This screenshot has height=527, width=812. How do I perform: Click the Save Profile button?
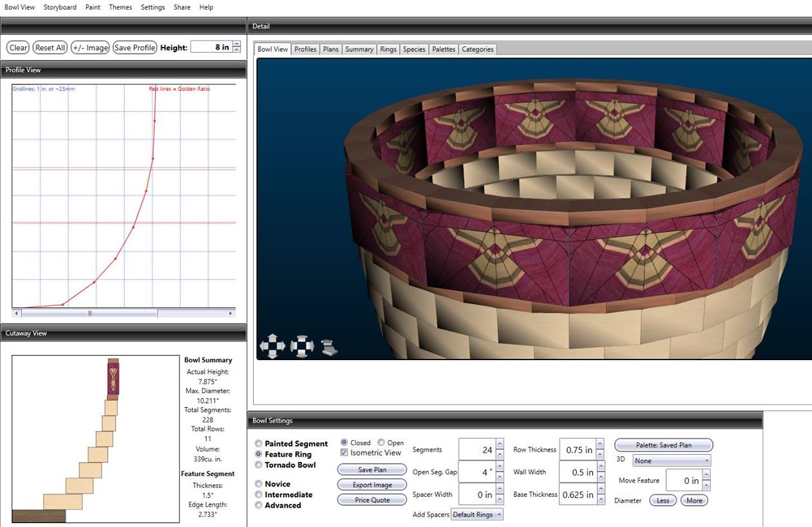(x=135, y=48)
